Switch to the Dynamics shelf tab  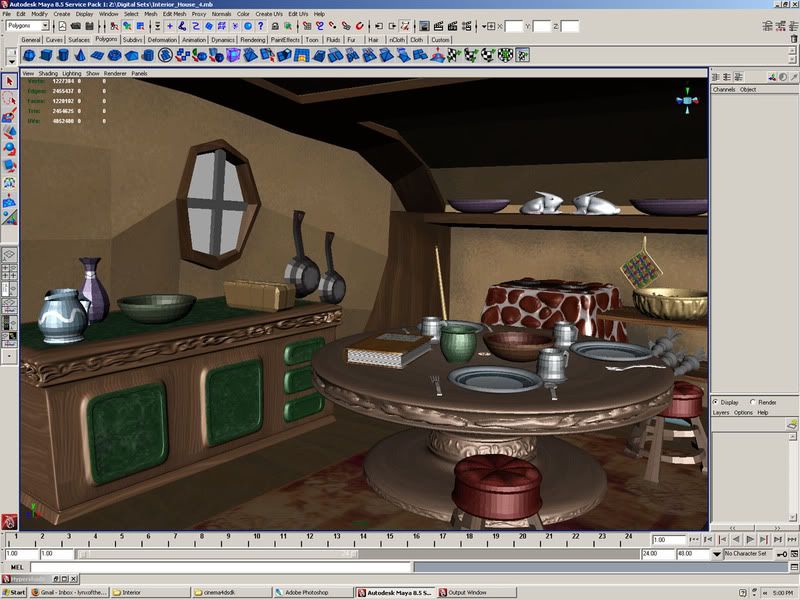pos(223,40)
